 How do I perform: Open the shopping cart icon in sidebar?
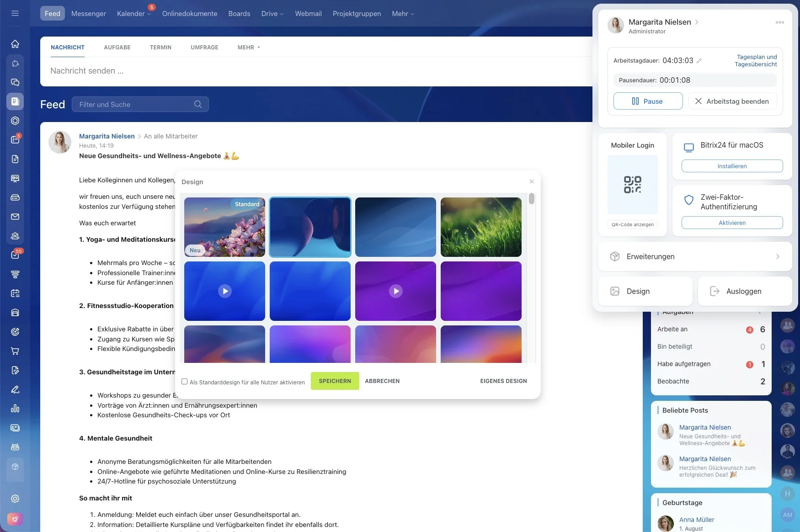15,351
